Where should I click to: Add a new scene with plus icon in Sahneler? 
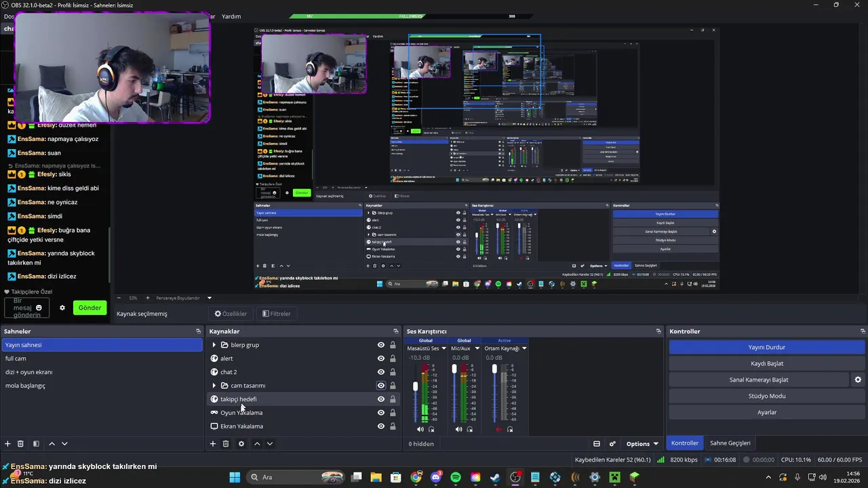[x=7, y=444]
